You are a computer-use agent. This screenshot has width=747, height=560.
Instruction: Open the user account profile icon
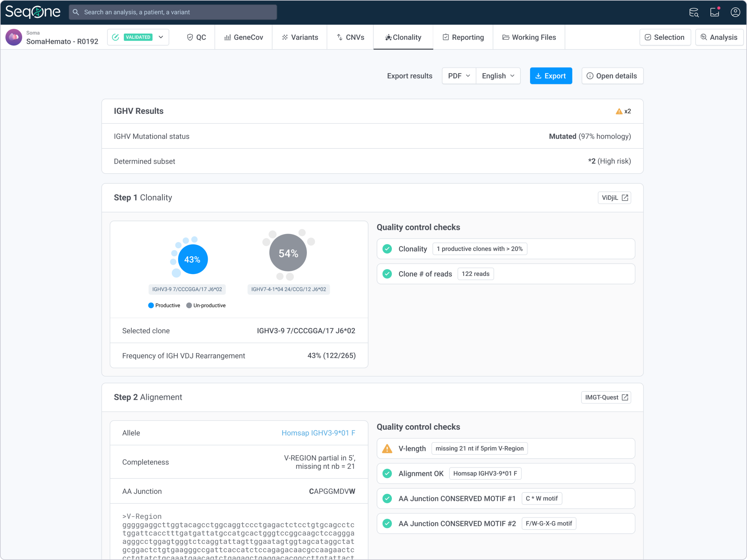[x=735, y=12]
